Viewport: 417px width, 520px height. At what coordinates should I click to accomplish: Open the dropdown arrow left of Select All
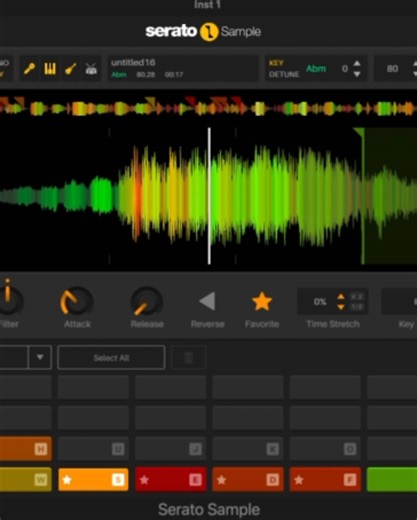point(40,357)
